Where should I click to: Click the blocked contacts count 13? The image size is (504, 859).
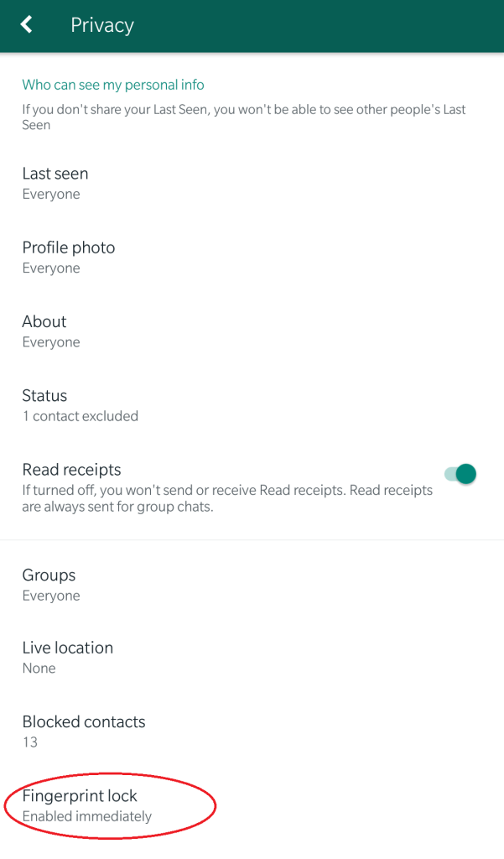[30, 742]
